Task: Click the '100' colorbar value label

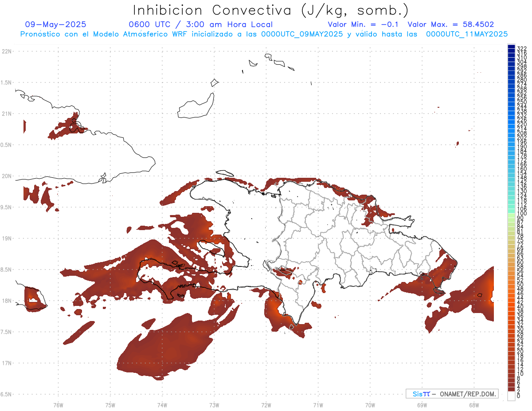Action: pyautogui.click(x=522, y=214)
